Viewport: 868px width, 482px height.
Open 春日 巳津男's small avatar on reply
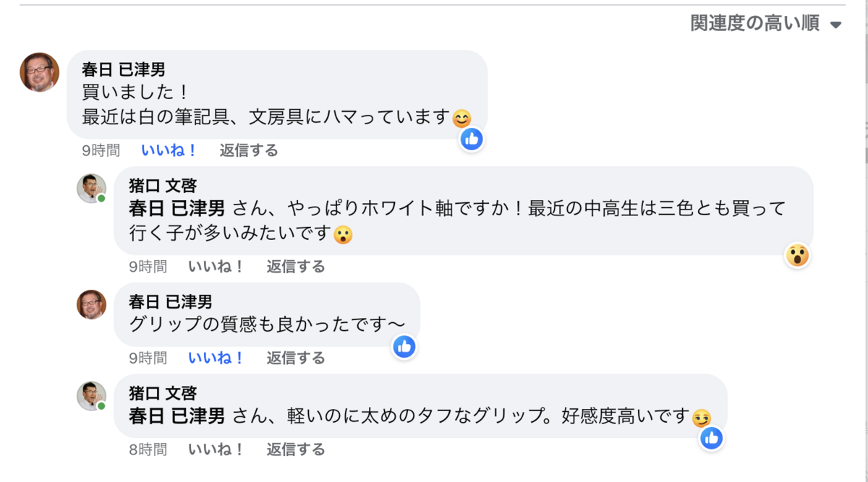click(x=91, y=304)
